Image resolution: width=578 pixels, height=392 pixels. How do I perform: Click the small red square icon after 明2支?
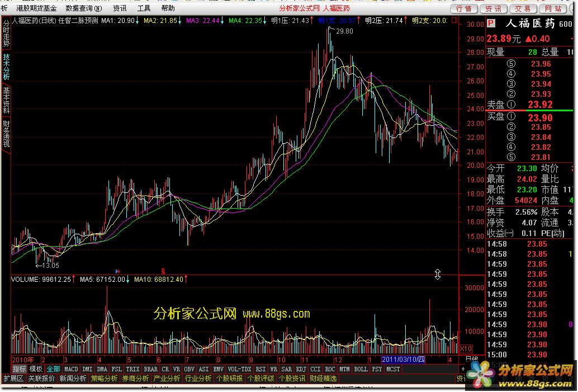tap(454, 20)
